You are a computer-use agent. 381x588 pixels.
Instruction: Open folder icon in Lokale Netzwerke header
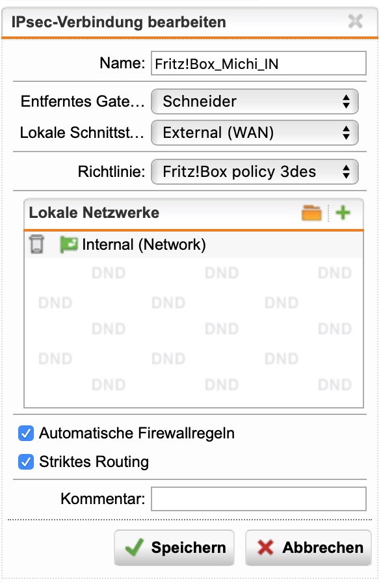[311, 213]
